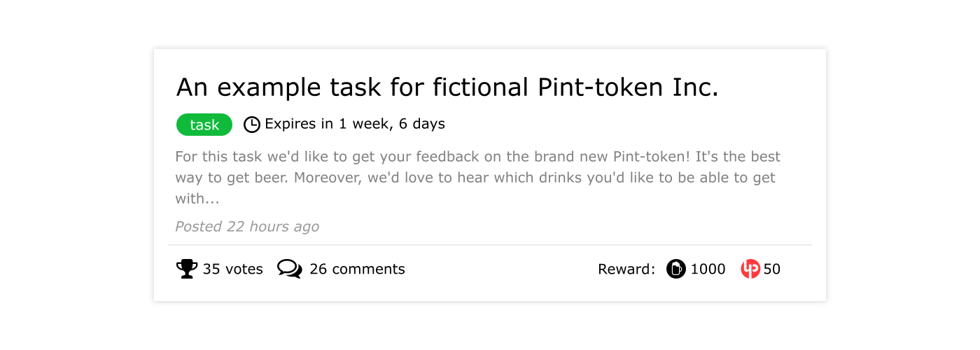Select the 1000 Pint-token reward amount
This screenshot has width=980, height=350.
coord(708,269)
